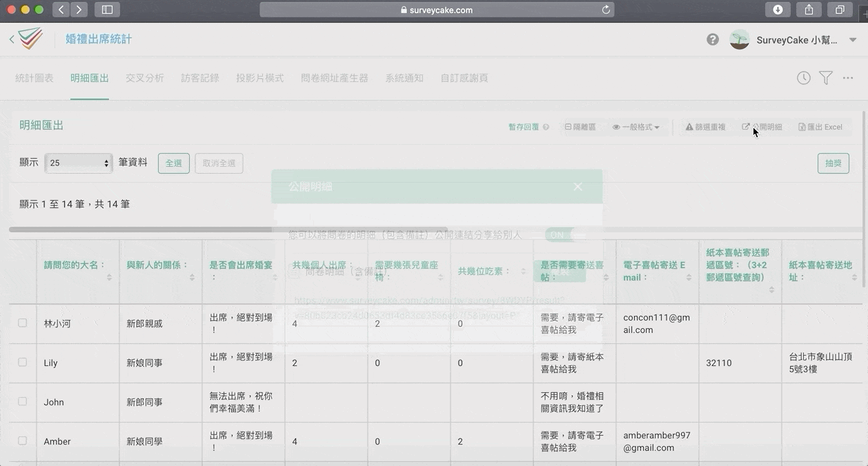Click the 取消全選 button
This screenshot has width=868, height=466.
(219, 163)
